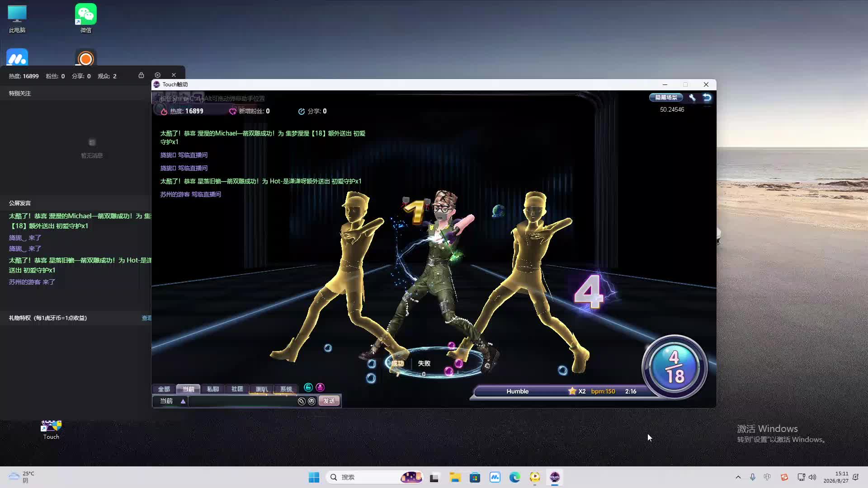Click the Humble song title bar

pos(517,391)
